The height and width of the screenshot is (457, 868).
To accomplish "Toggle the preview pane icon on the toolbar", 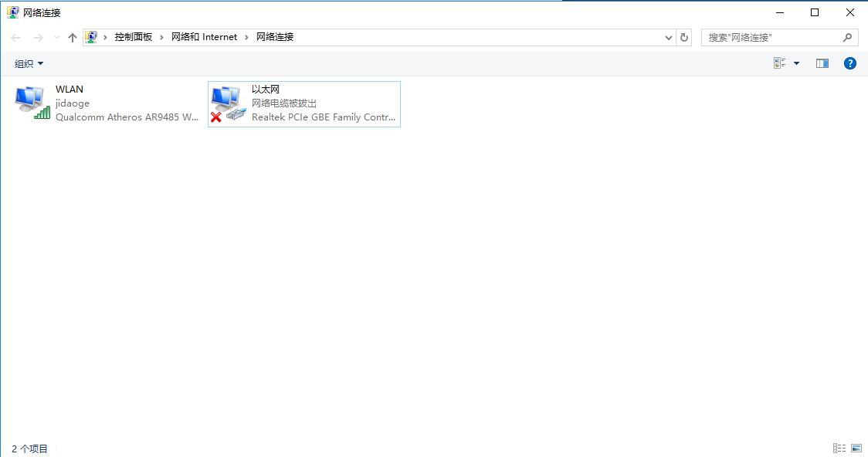I will (x=822, y=63).
